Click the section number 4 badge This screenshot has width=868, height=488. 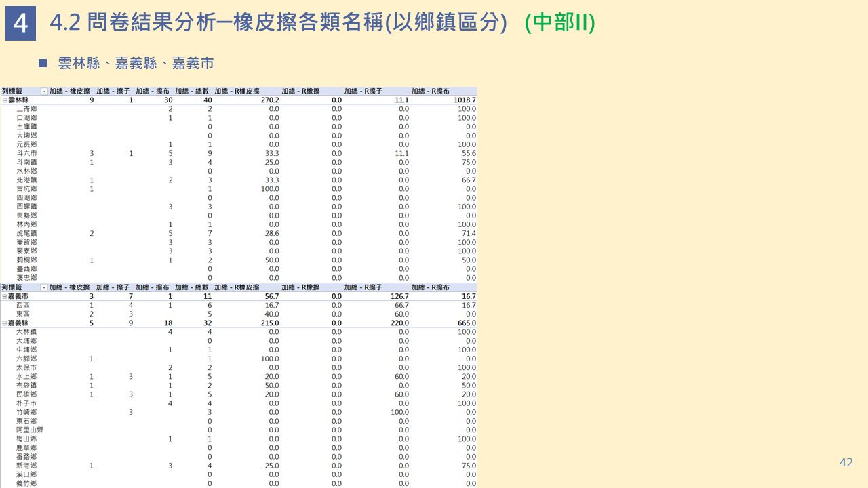pyautogui.click(x=20, y=24)
